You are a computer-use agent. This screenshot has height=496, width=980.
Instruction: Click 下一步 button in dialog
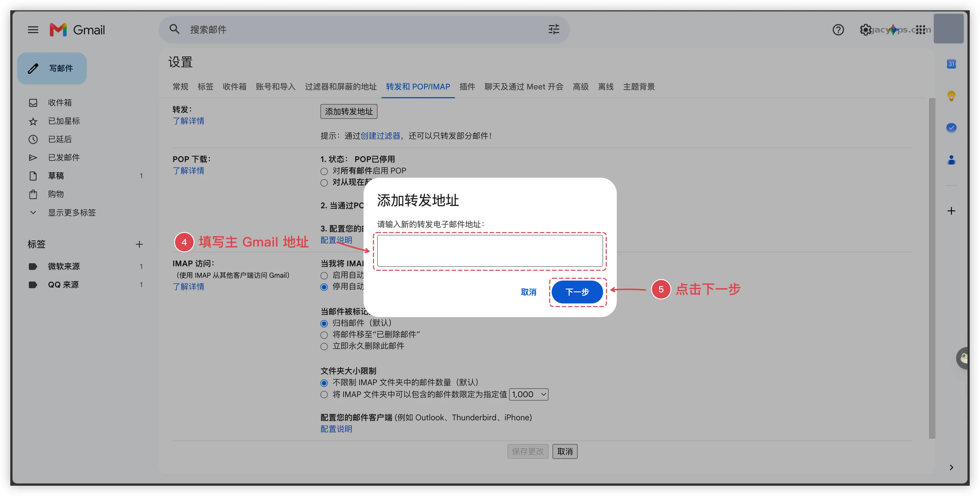click(x=577, y=292)
